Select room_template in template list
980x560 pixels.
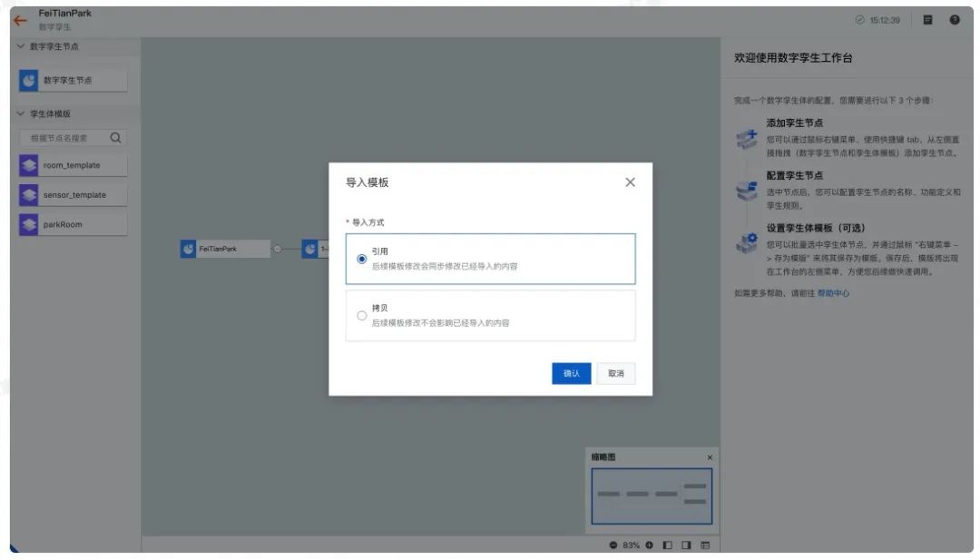coord(73,165)
